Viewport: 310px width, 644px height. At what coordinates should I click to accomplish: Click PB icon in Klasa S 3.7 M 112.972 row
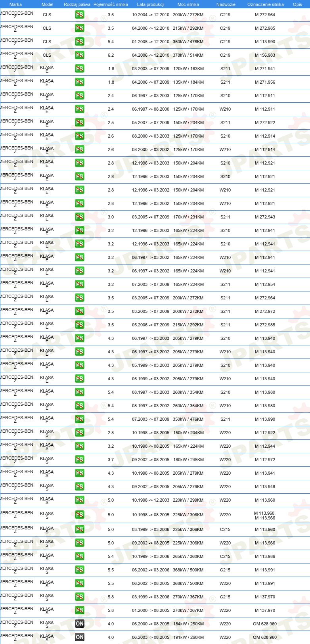(79, 460)
